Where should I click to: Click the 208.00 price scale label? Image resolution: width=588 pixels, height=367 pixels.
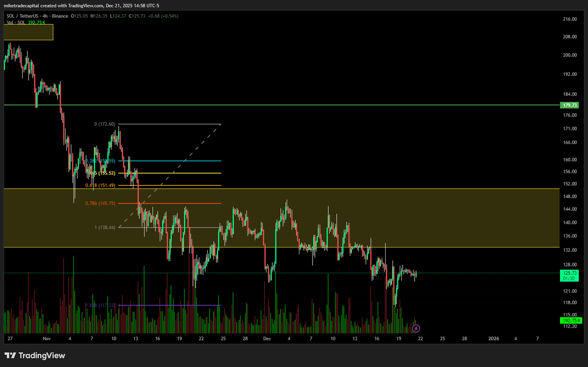coord(571,37)
